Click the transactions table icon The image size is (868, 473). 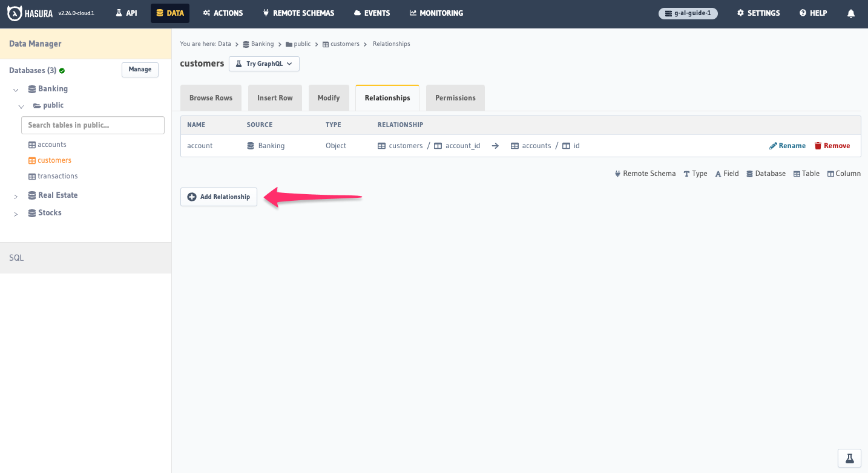tap(30, 176)
